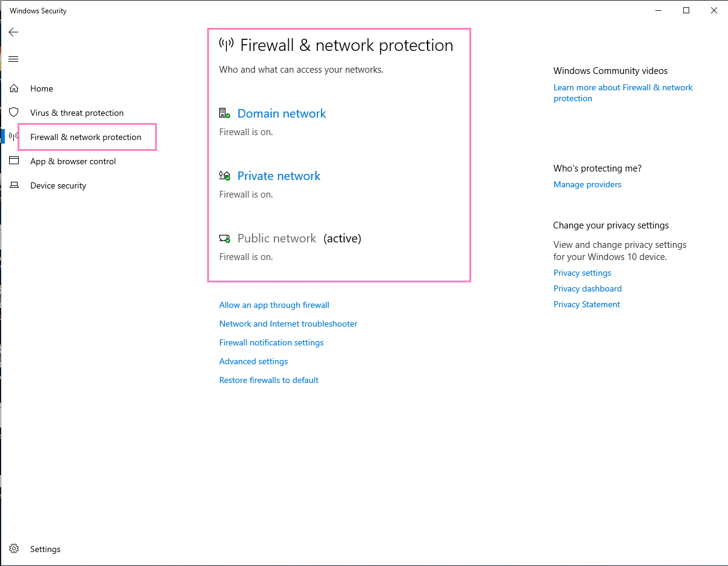Open Settings at the sidebar bottom
Screen dimensions: 728x566
click(x=45, y=549)
